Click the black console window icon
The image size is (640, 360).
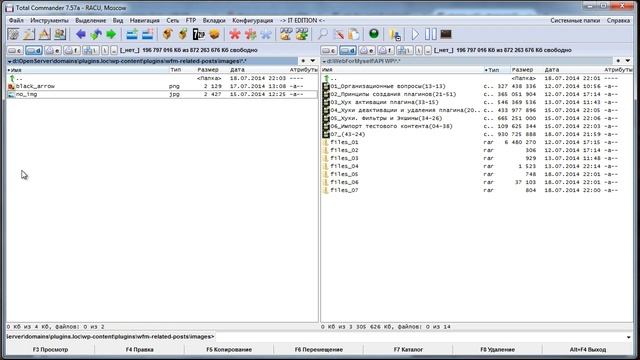446,34
